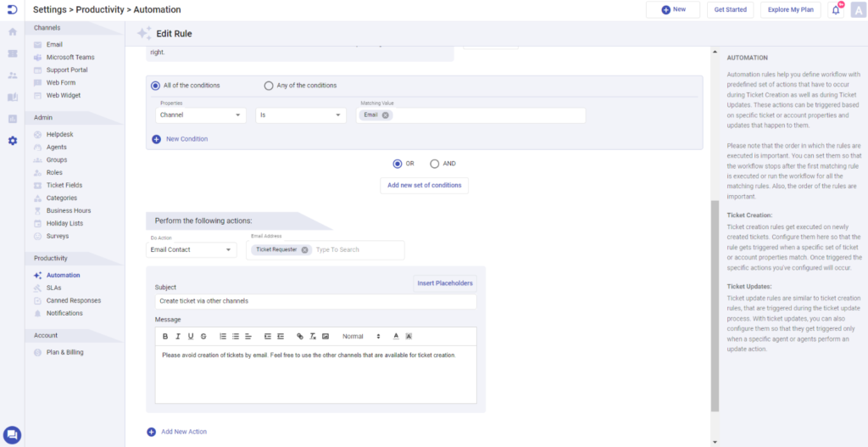Open the Properties Channel dropdown
Viewport: 868px width, 447px height.
pyautogui.click(x=201, y=115)
